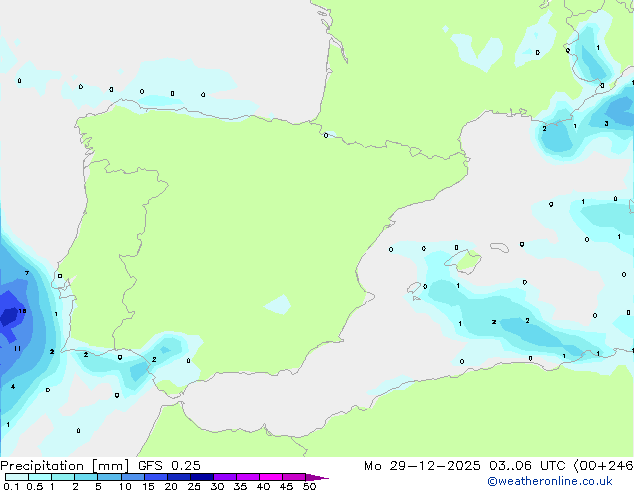
Task: Pick the 5 mm legend color box
Action: coord(109,477)
